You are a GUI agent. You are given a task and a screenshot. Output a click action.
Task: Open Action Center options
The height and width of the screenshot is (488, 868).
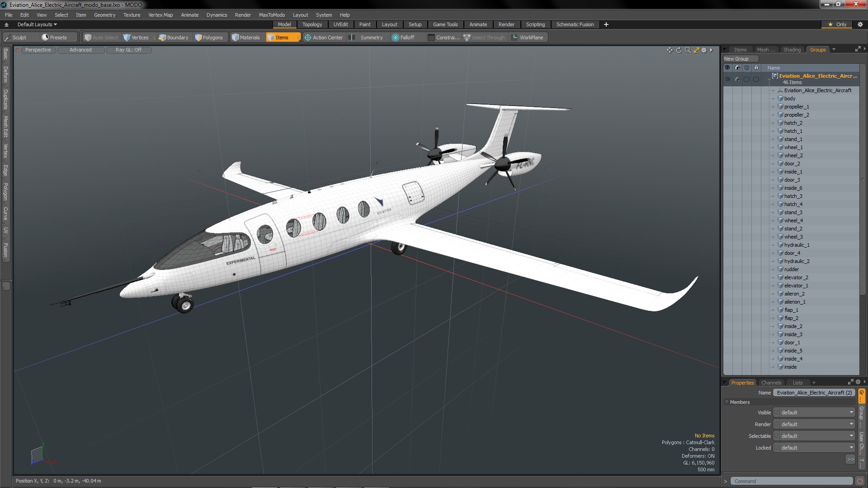pos(324,38)
